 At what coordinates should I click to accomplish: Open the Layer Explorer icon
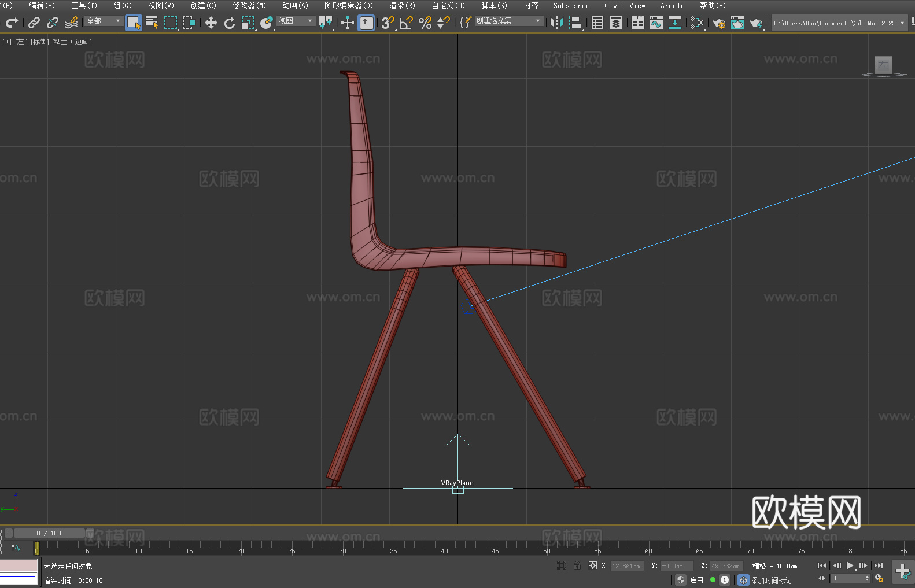point(616,23)
